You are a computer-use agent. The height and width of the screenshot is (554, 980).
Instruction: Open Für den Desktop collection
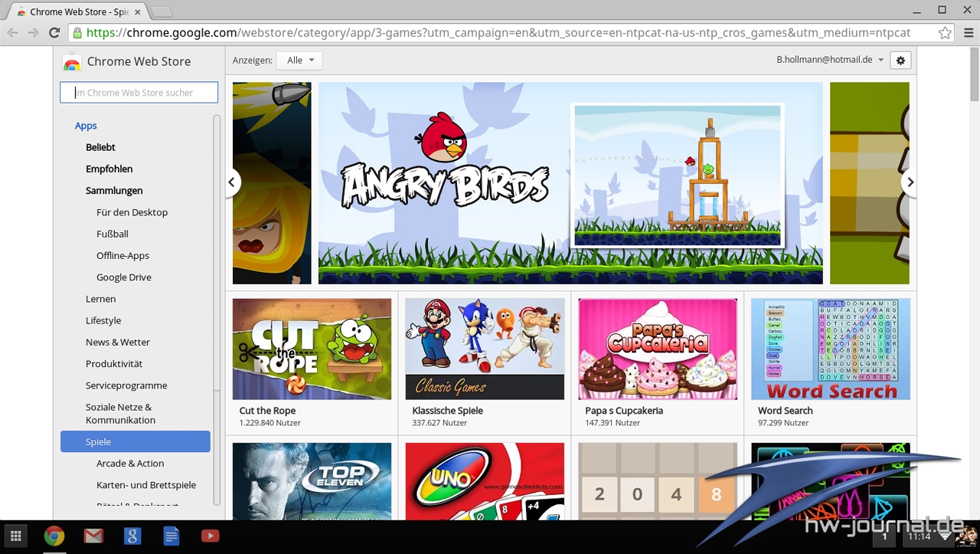132,212
